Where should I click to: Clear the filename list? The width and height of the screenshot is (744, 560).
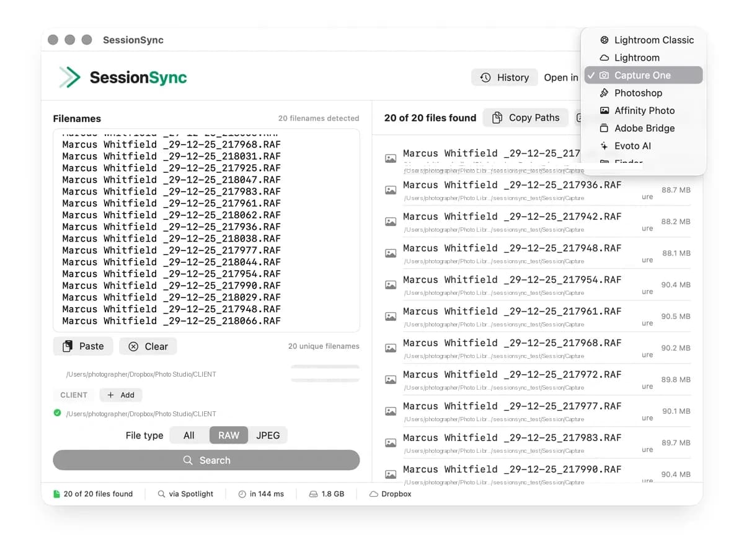click(148, 346)
